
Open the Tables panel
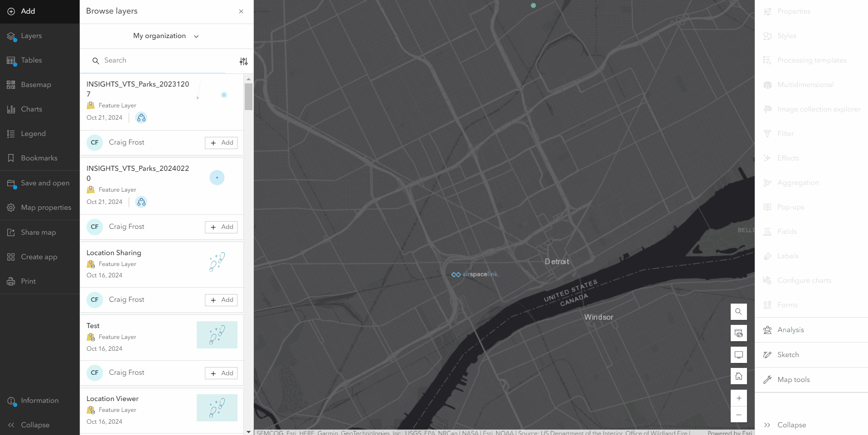pos(31,60)
